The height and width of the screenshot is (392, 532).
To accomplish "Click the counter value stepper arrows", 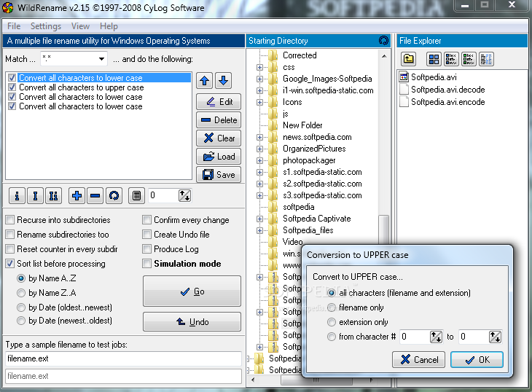I will point(184,196).
